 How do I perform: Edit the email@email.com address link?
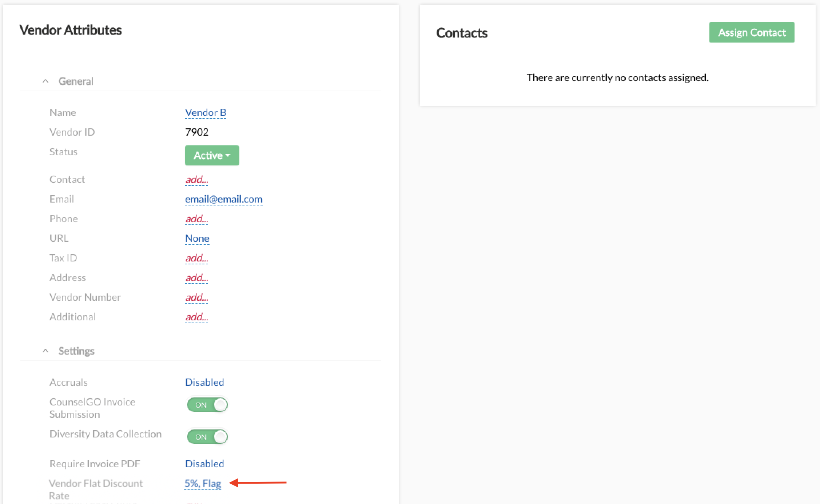point(223,199)
